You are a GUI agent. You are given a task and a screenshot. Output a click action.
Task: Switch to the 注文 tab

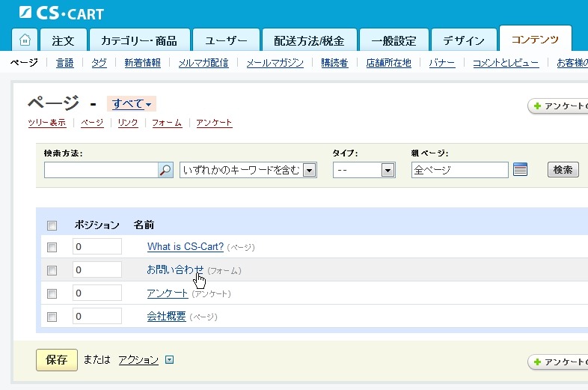tap(64, 40)
